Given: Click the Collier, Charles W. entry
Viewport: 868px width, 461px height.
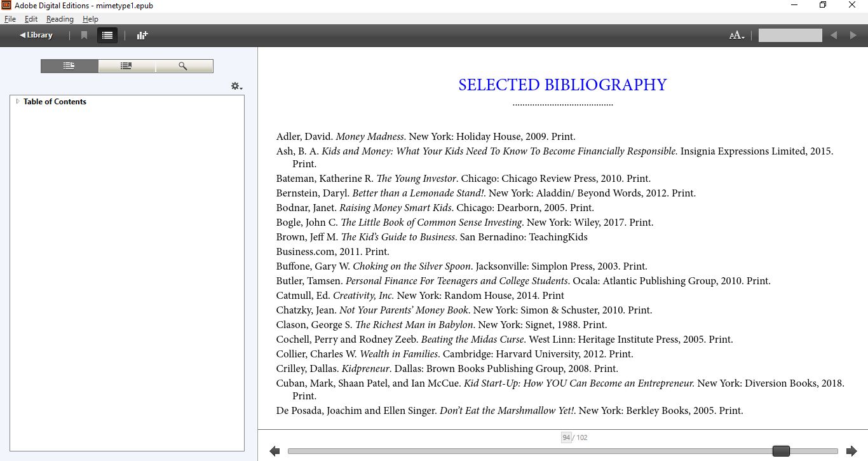Looking at the screenshot, I should click(x=454, y=354).
